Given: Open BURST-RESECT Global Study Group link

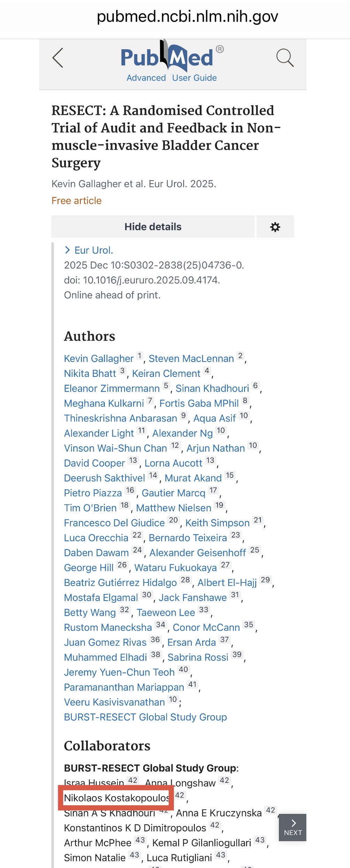Looking at the screenshot, I should pos(145,717).
